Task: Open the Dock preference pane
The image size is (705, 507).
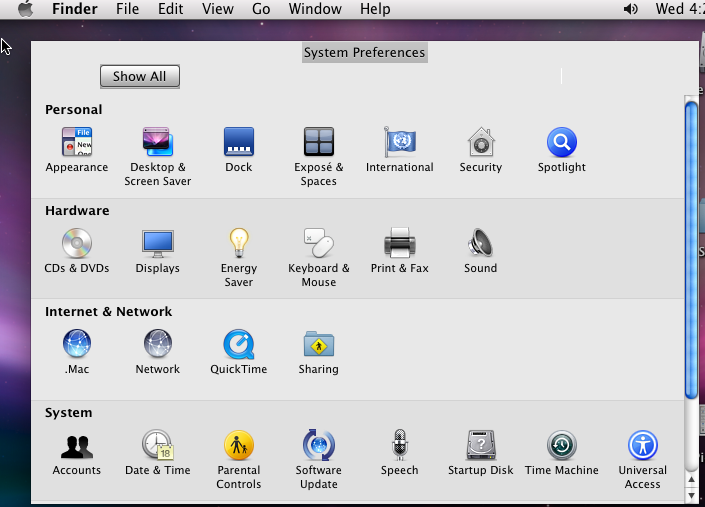Action: [x=239, y=150]
